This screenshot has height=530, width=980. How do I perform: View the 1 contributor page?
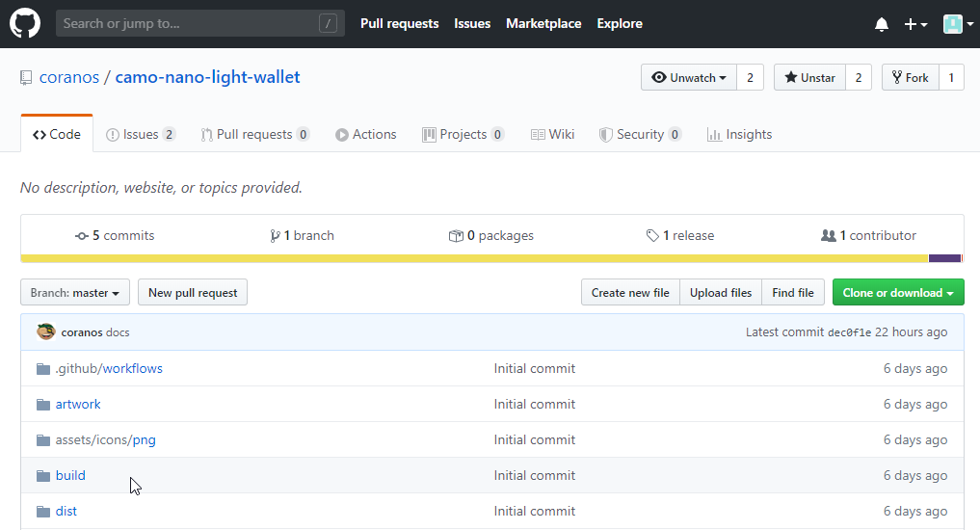pyautogui.click(x=869, y=236)
